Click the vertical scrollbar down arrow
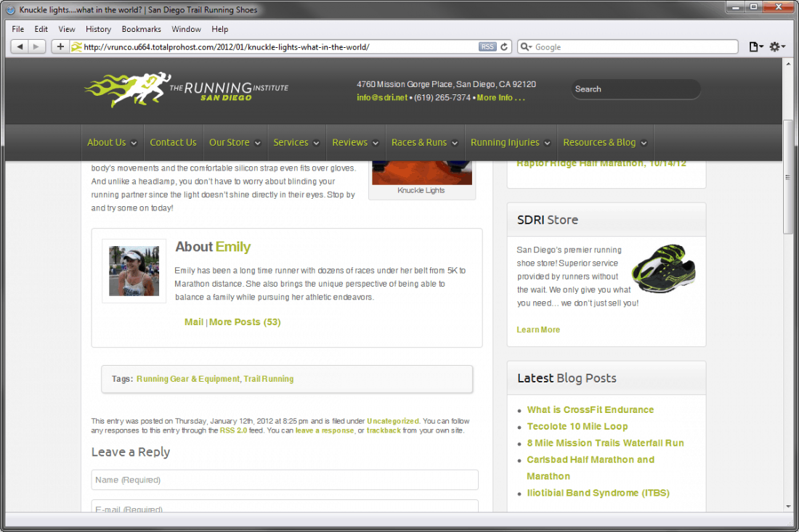Viewport: 799px width, 532px height. [788, 505]
